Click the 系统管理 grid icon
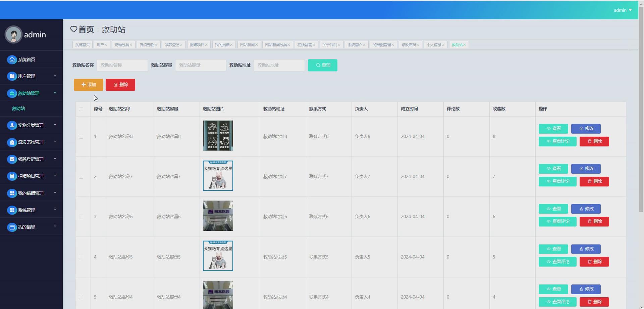 click(x=12, y=210)
